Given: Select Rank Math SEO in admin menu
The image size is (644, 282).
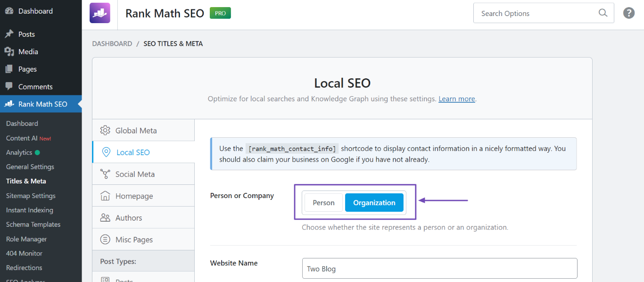Looking at the screenshot, I should [x=41, y=104].
